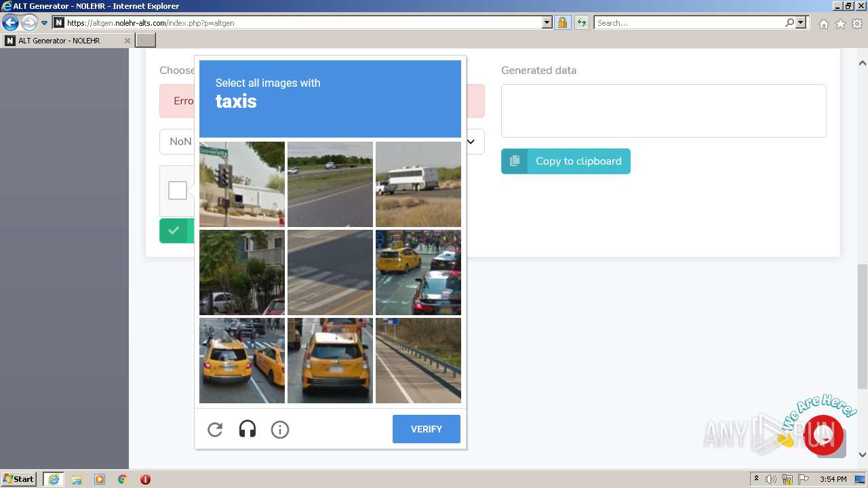This screenshot has width=868, height=488.
Task: Select the tile showing highway with distant truck
Action: 330,184
